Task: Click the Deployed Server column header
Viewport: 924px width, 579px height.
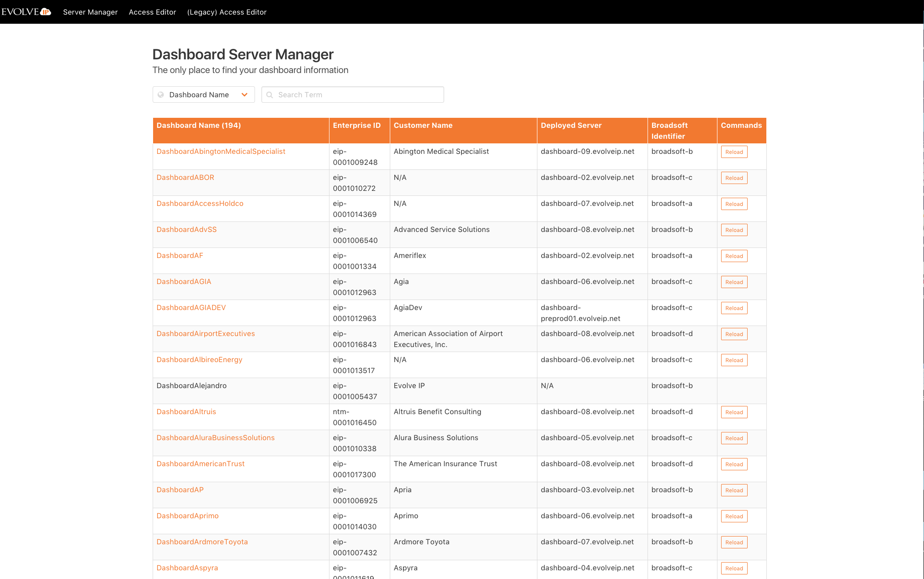Action: pyautogui.click(x=571, y=126)
